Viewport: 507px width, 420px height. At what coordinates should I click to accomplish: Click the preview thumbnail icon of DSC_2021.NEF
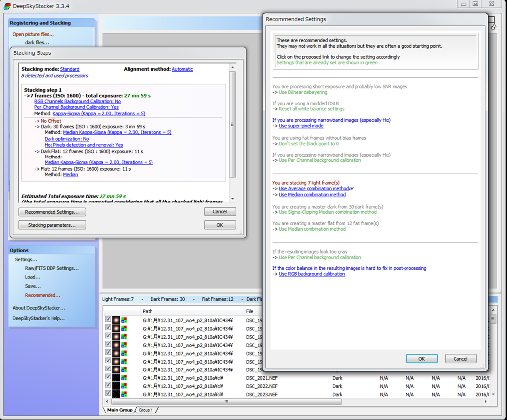coord(116,378)
